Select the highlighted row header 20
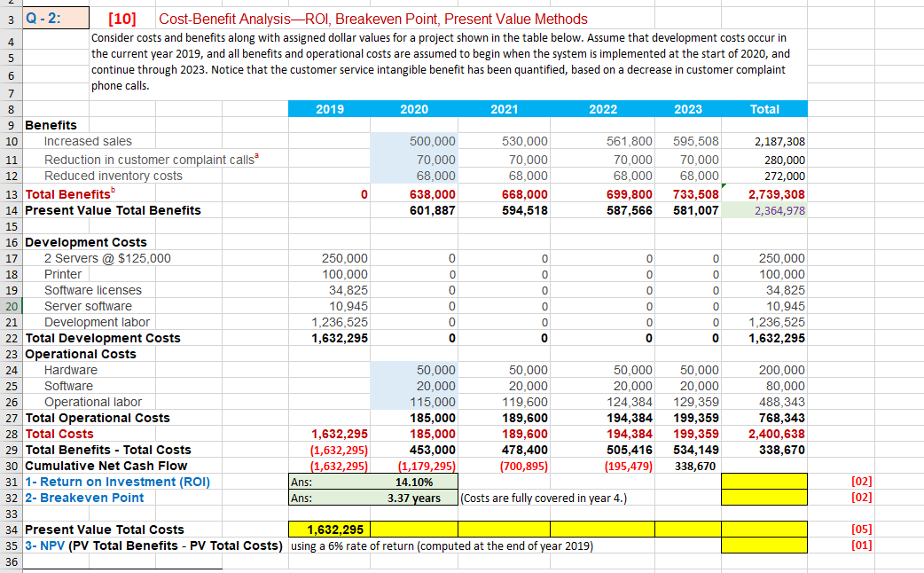924x573 pixels. tap(12, 306)
